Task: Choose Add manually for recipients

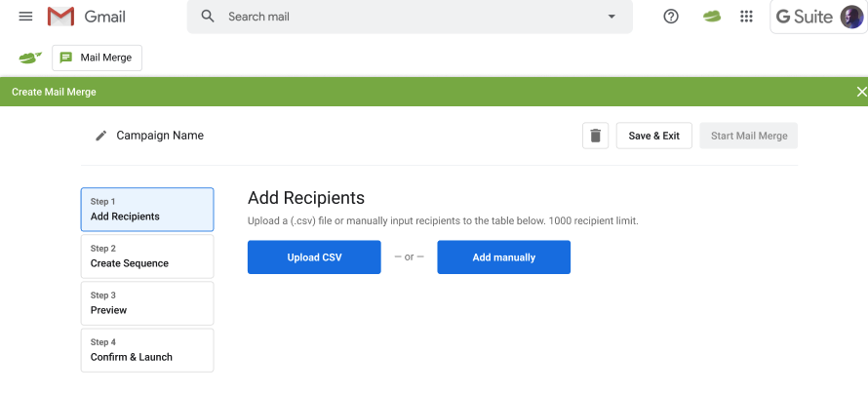Action: pos(503,257)
